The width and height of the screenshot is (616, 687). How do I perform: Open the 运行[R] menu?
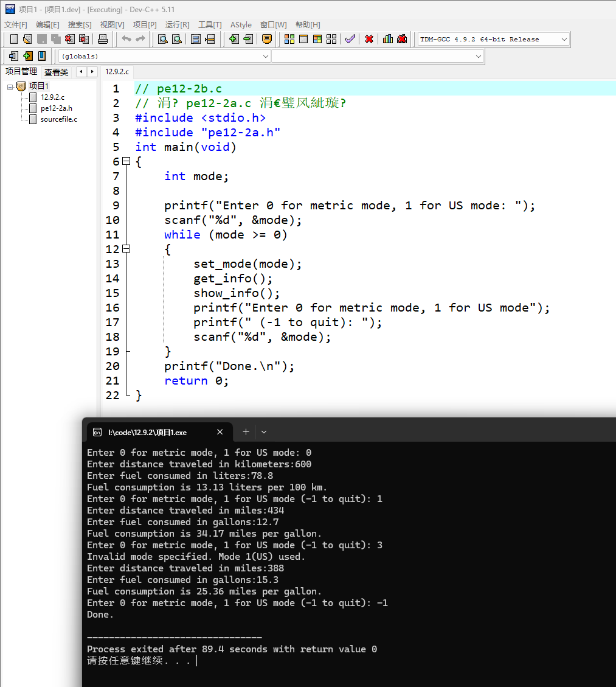click(x=178, y=24)
